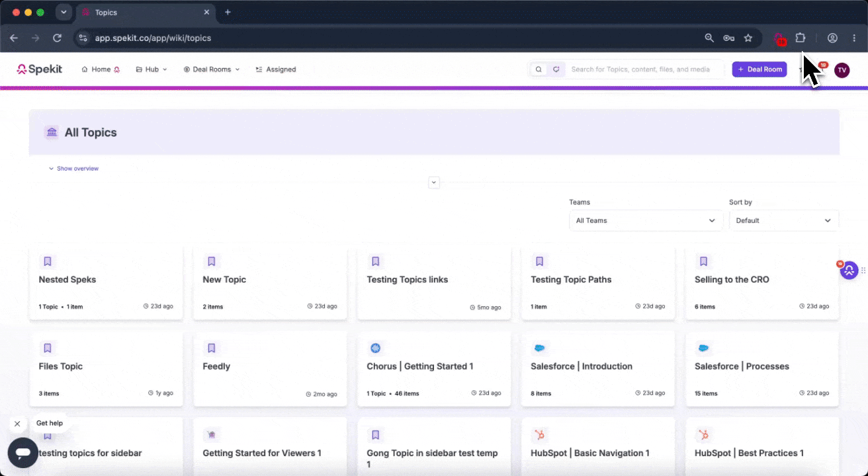Open the chat help bubble
This screenshot has width=868, height=476.
pos(23,453)
